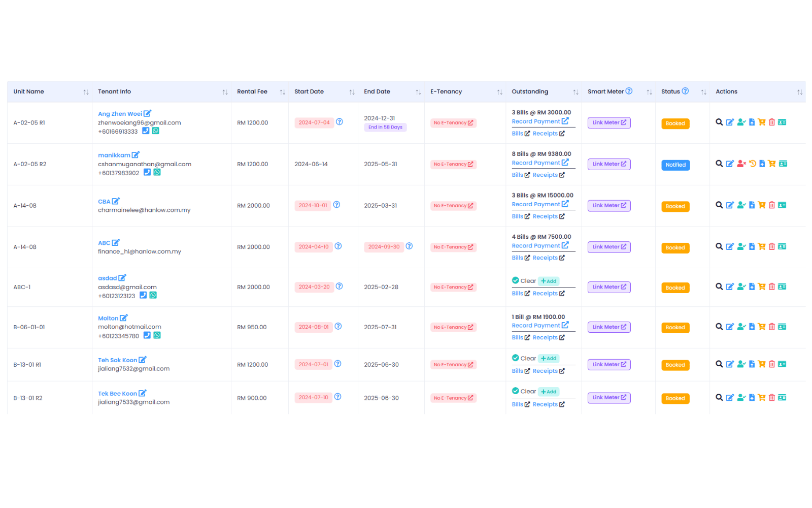This screenshot has height=508, width=812.
Task: Click the red trash icon in Molton's row
Action: (x=772, y=327)
